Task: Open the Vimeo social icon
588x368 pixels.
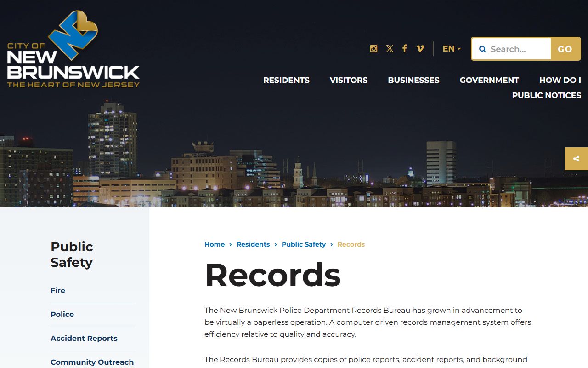Action: tap(420, 48)
